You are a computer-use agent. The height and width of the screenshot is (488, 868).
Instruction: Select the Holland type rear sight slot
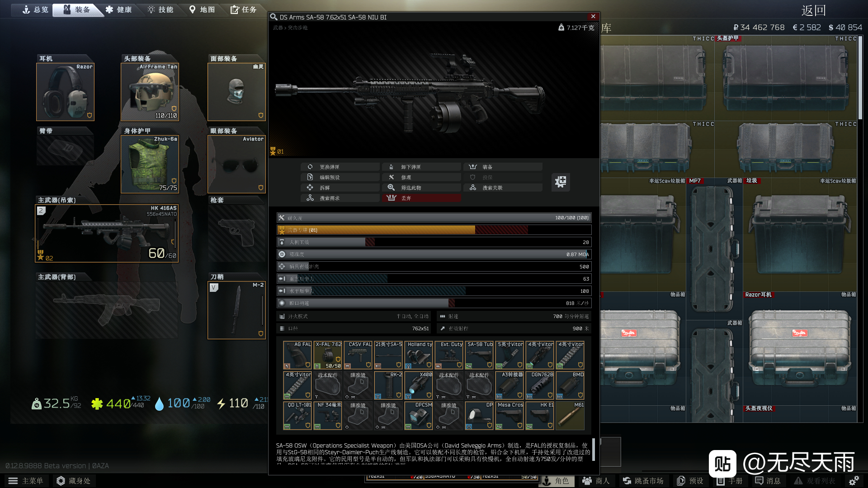coord(419,355)
